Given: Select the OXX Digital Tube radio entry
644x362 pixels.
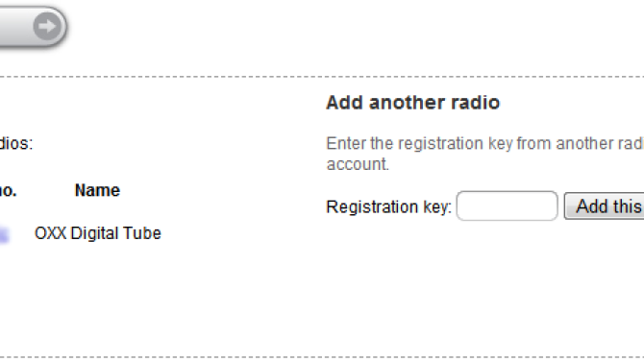Looking at the screenshot, I should [98, 233].
